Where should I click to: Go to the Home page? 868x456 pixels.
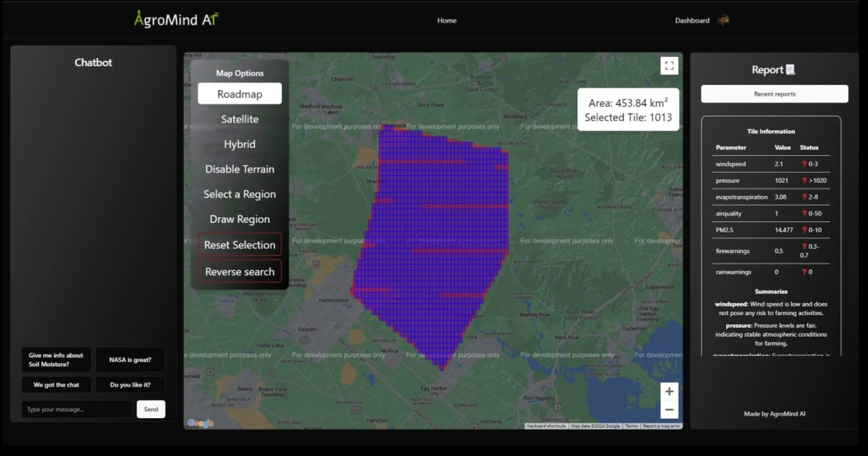coord(447,21)
